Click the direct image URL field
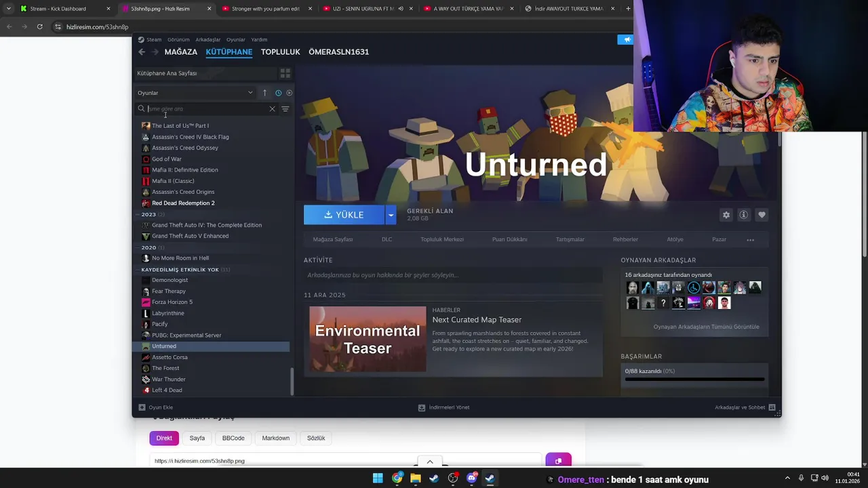 345,461
